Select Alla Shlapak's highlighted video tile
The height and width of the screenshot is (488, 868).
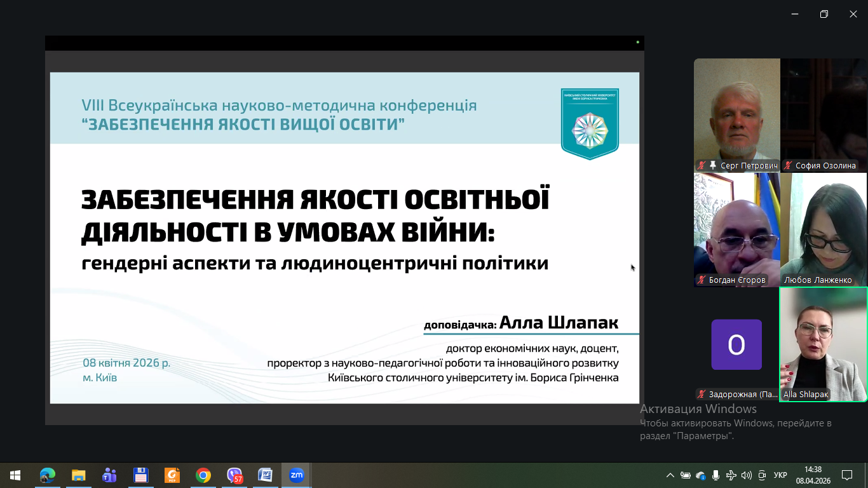pos(824,343)
